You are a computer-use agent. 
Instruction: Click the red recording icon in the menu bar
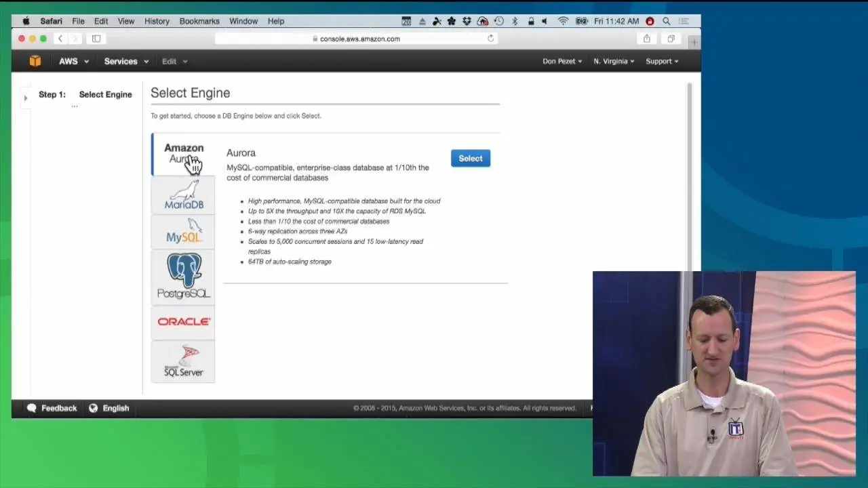coord(650,21)
